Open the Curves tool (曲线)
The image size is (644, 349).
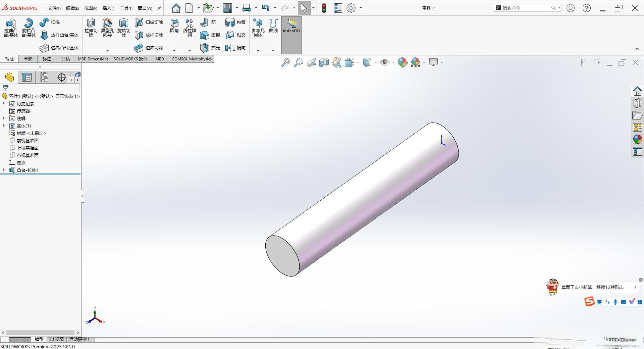[x=273, y=26]
